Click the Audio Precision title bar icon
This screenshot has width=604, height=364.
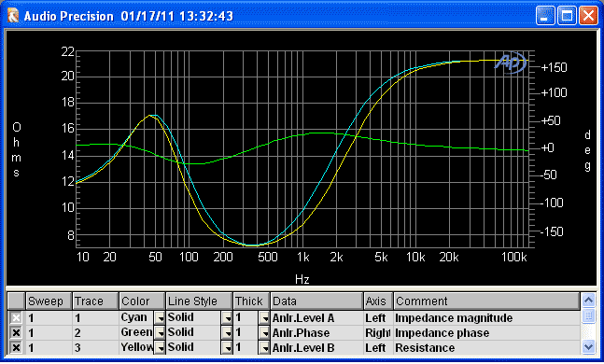(x=13, y=16)
